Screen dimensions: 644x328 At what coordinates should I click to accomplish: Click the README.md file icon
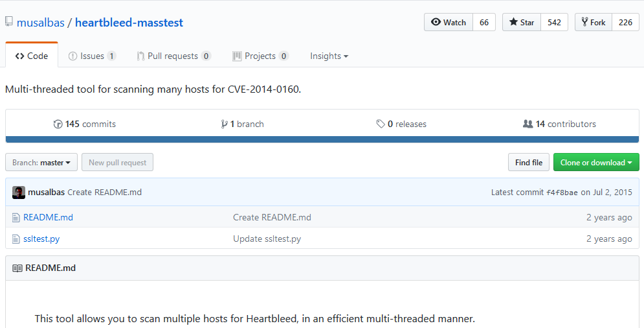pos(16,217)
